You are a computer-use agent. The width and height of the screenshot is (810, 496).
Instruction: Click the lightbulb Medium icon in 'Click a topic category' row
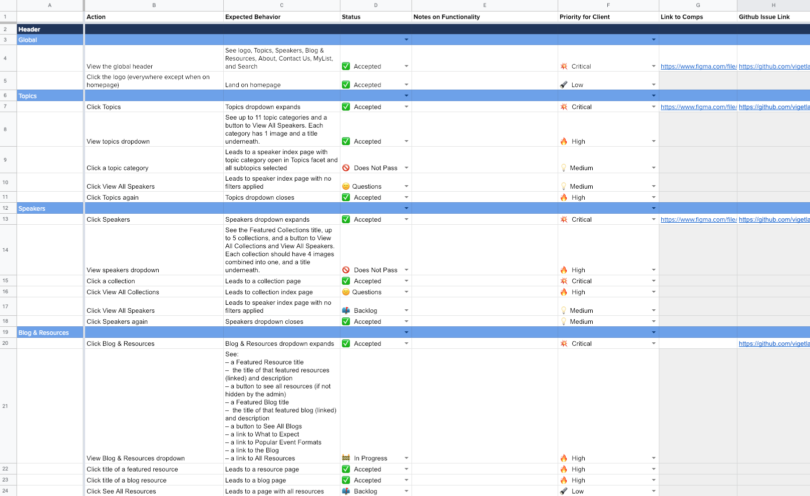(x=564, y=168)
